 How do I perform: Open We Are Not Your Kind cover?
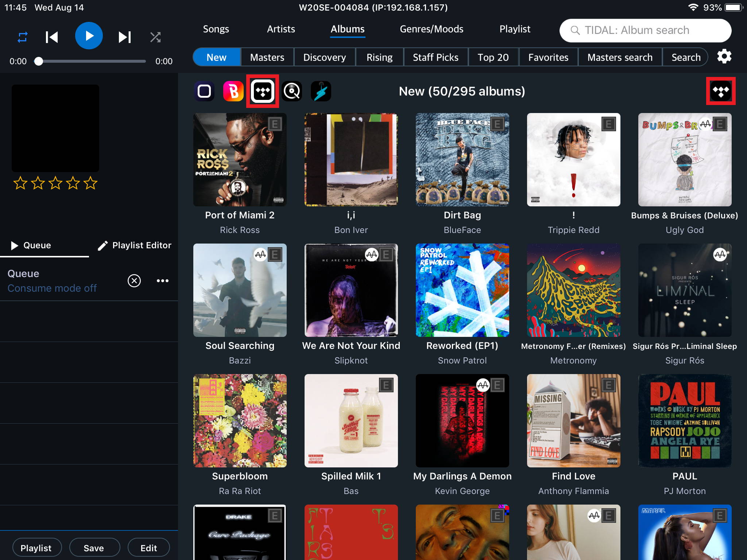351,290
